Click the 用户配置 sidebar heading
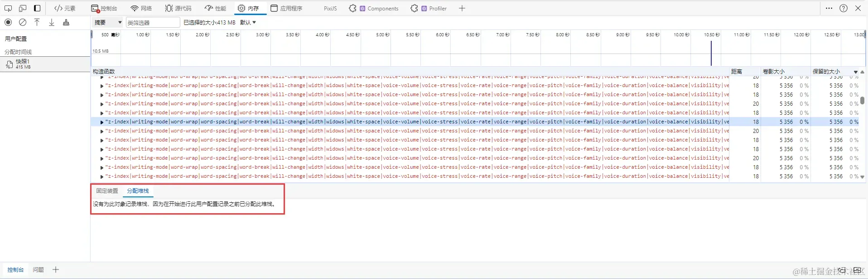The height and width of the screenshot is (279, 868). click(x=16, y=39)
